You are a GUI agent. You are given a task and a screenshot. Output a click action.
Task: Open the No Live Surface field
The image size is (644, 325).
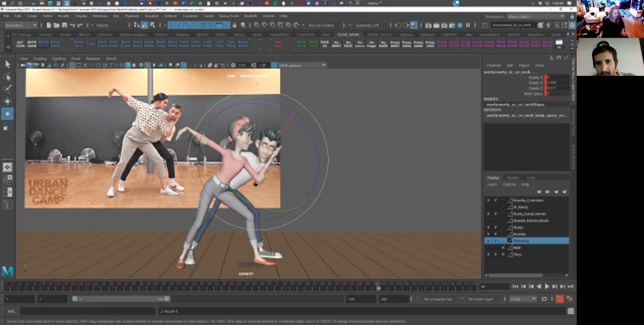tap(323, 25)
